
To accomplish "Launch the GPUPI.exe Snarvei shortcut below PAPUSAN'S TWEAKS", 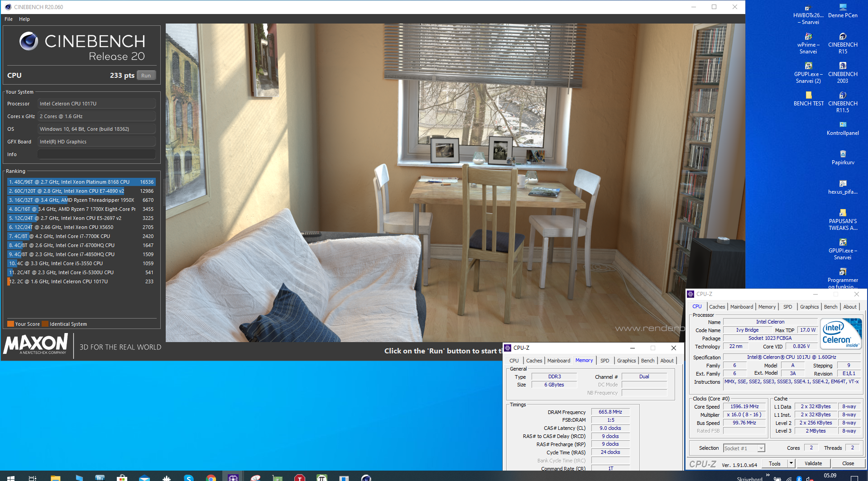I will 843,250.
